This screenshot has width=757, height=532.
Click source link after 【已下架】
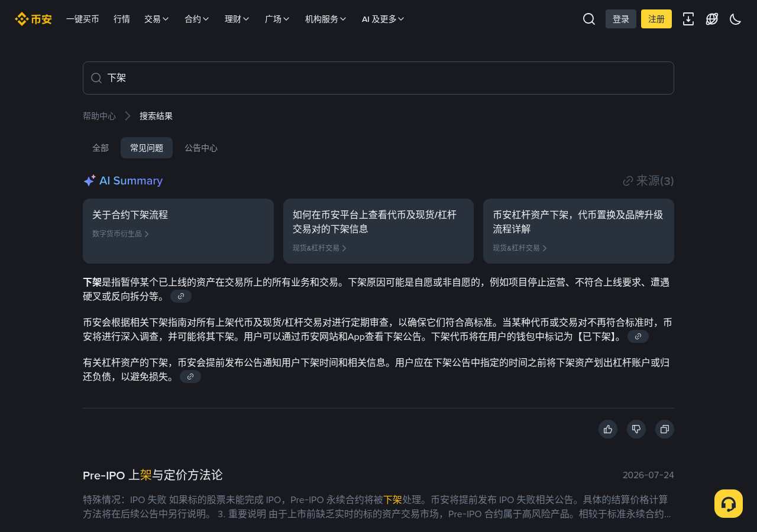click(638, 336)
